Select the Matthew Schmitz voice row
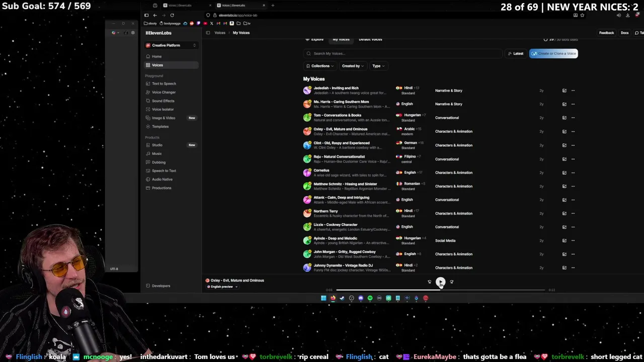Viewport: 644px width, 362px height. tap(440, 186)
